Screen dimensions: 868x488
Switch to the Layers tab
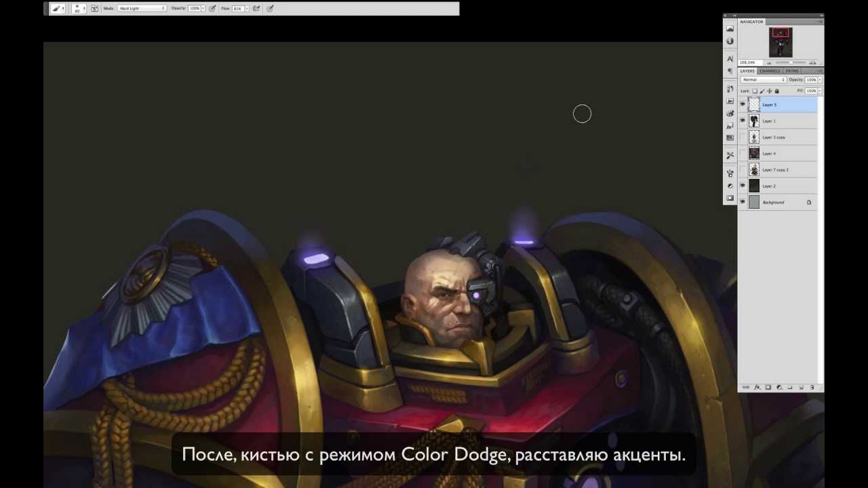pos(747,70)
